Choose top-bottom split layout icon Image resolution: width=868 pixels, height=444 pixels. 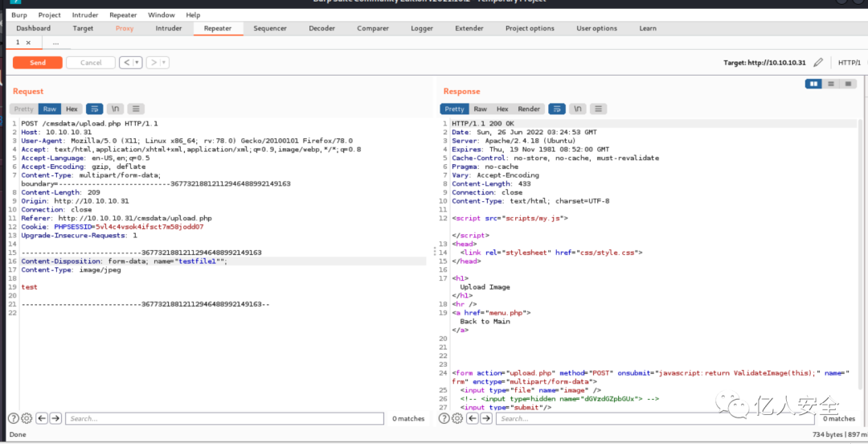(830, 84)
